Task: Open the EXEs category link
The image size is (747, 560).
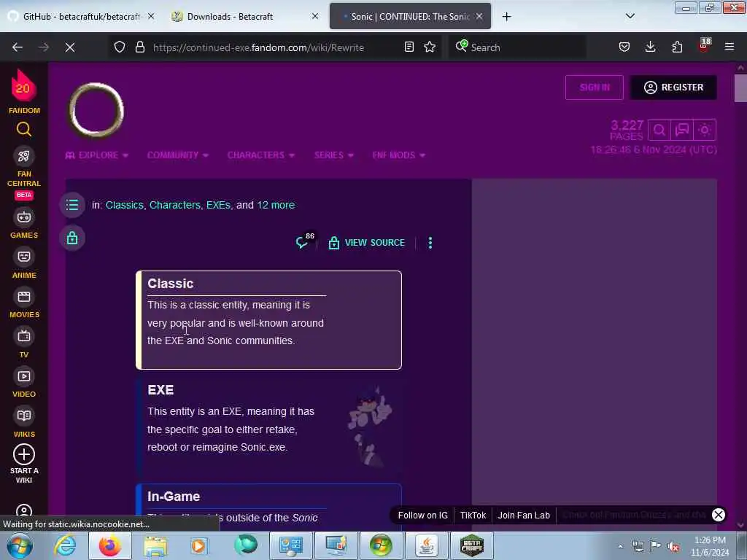Action: pos(218,205)
